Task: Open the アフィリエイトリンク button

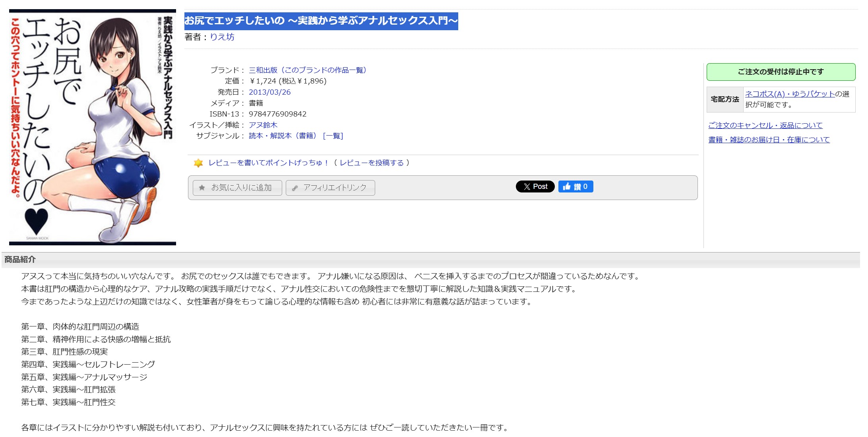Action: 330,188
